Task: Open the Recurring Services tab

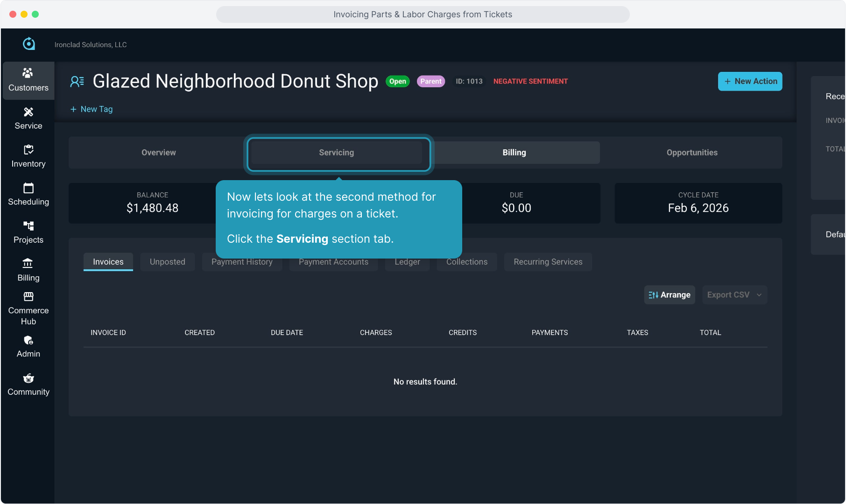Action: tap(548, 262)
